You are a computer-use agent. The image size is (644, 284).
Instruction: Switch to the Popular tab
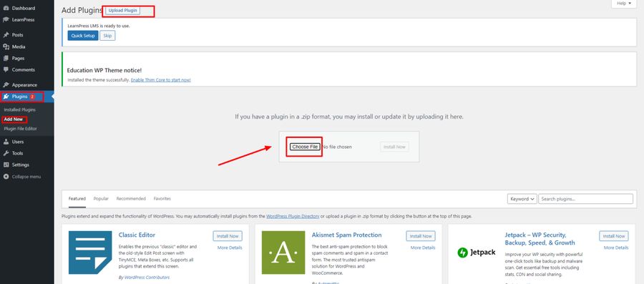(x=101, y=199)
